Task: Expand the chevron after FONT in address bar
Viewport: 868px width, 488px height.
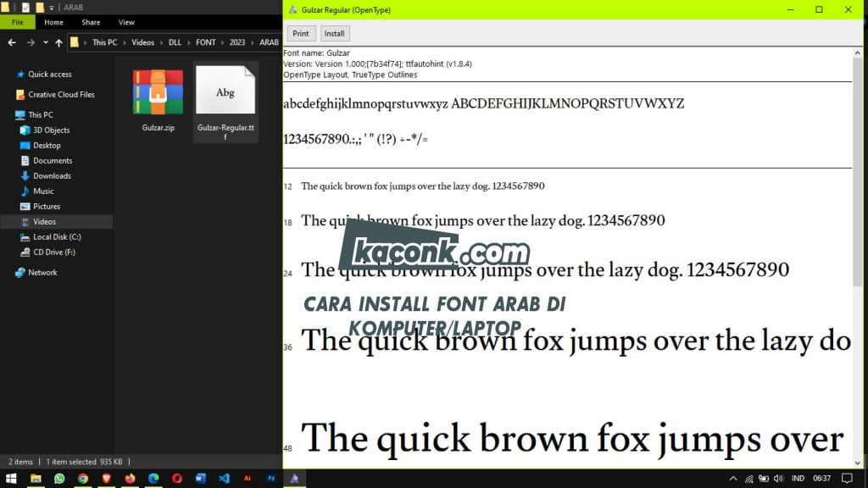Action: pyautogui.click(x=223, y=42)
